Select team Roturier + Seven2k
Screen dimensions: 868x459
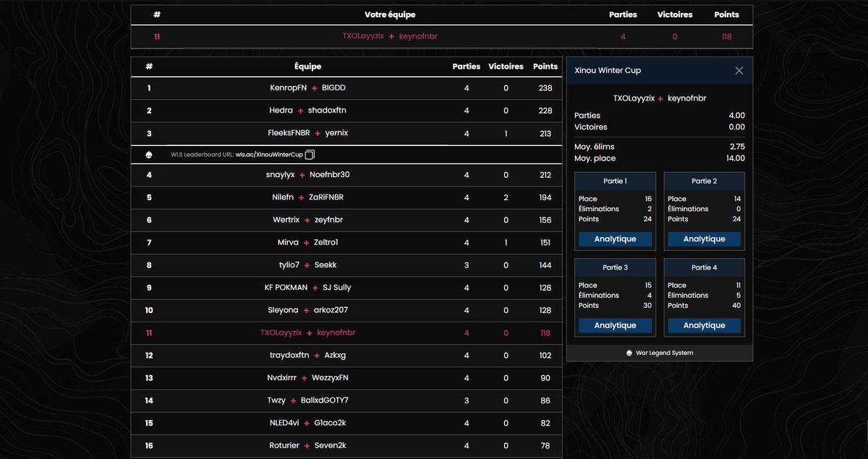pyautogui.click(x=346, y=445)
